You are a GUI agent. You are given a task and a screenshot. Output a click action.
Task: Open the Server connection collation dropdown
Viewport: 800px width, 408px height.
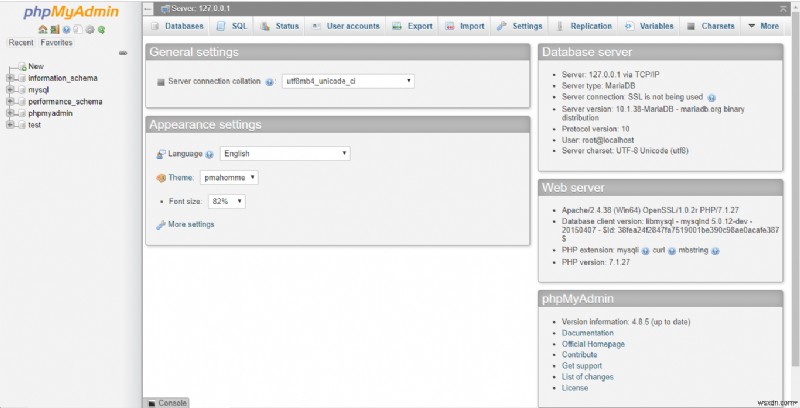[x=347, y=81]
